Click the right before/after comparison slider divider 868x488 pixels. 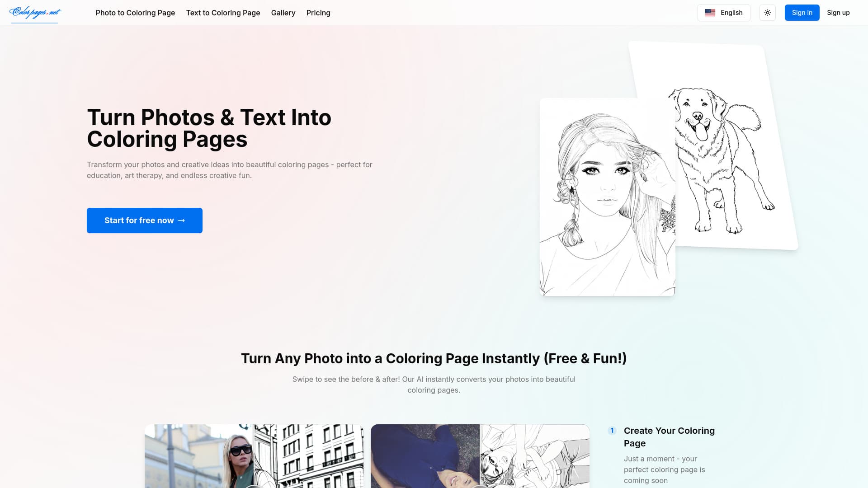click(x=480, y=456)
